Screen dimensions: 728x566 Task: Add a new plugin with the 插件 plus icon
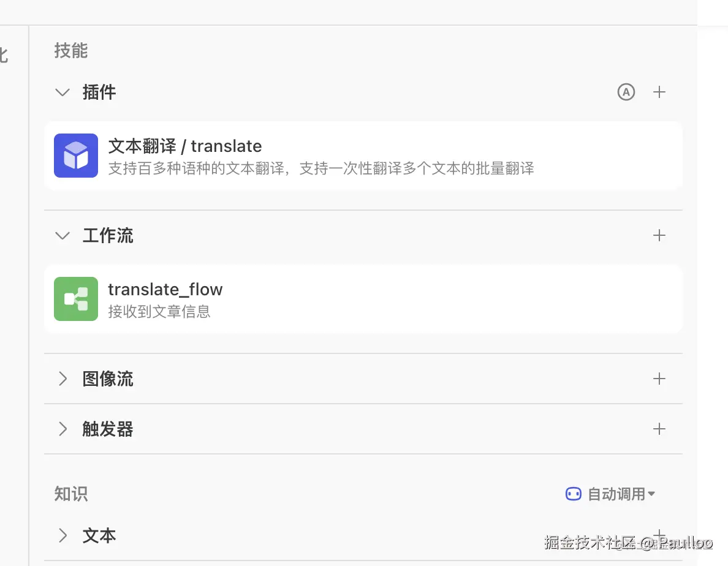659,92
